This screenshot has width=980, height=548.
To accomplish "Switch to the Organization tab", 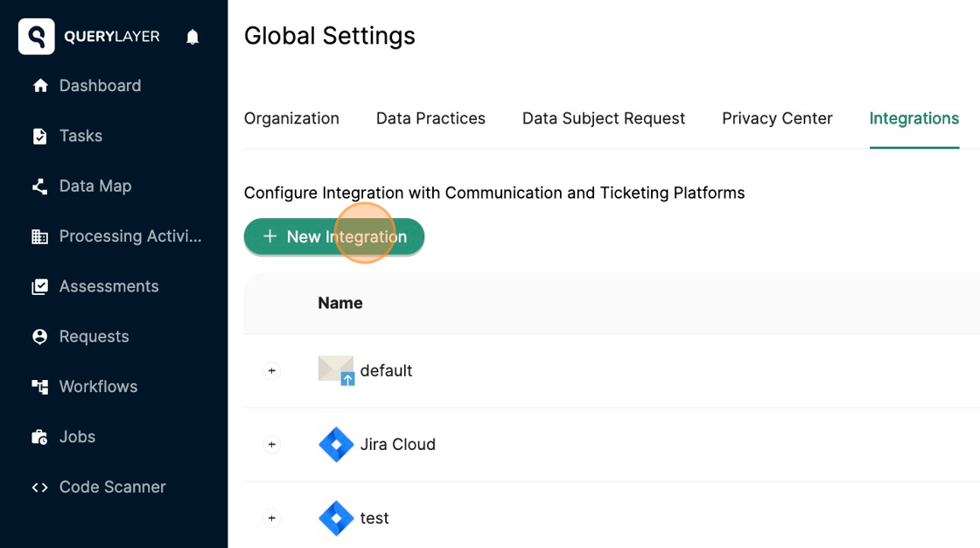I will click(291, 118).
